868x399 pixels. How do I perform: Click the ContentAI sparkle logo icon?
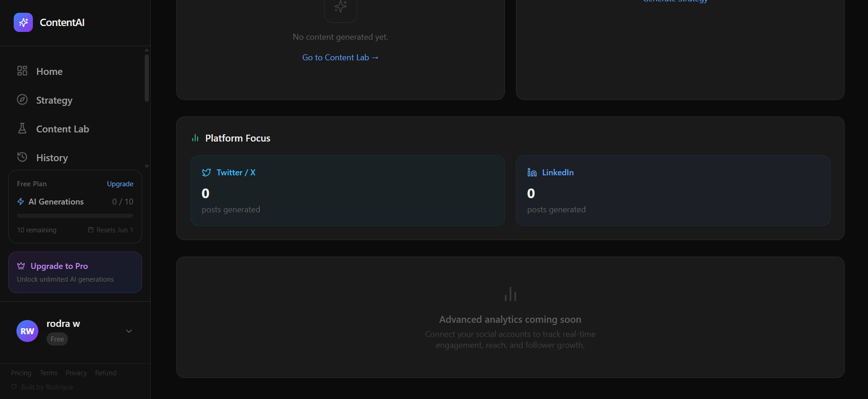pos(23,22)
